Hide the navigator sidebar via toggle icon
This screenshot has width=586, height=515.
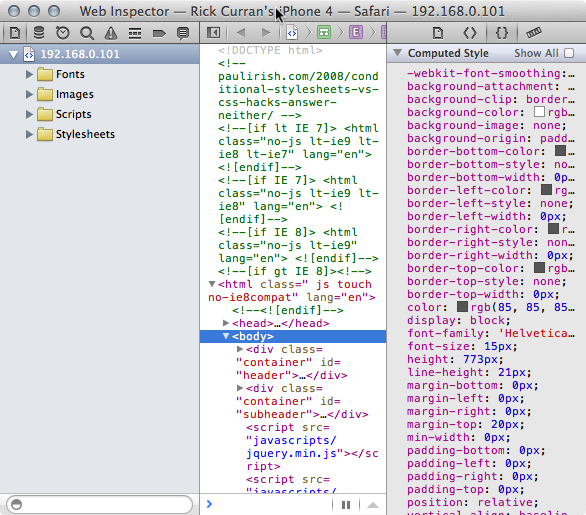(x=213, y=33)
